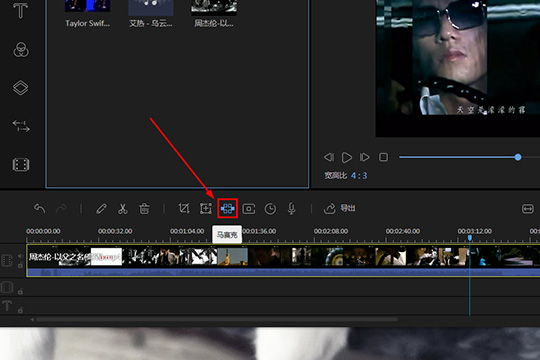The width and height of the screenshot is (540, 360).
Task: Undo the last edit
Action: click(40, 209)
